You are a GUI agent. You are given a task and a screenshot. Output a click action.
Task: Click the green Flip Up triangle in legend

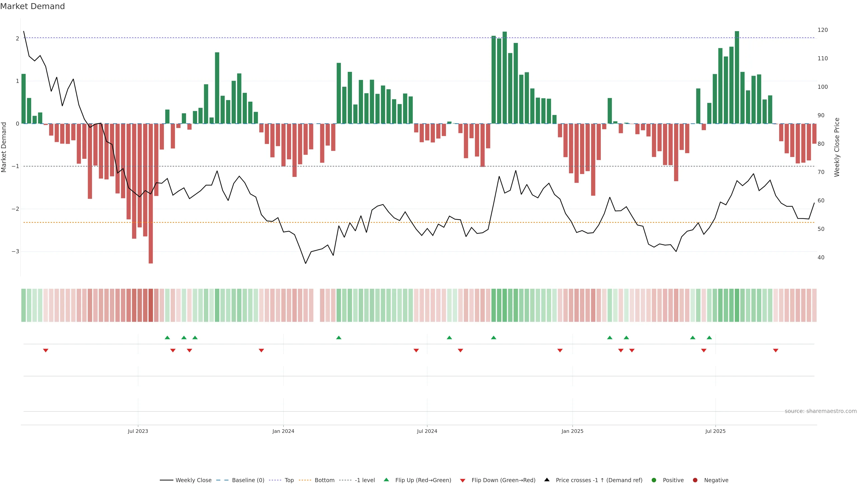click(386, 480)
